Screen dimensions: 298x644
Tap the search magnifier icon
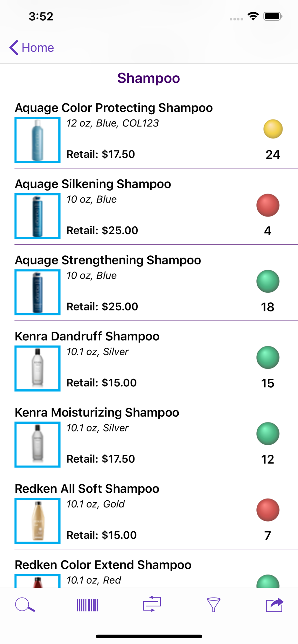click(25, 605)
